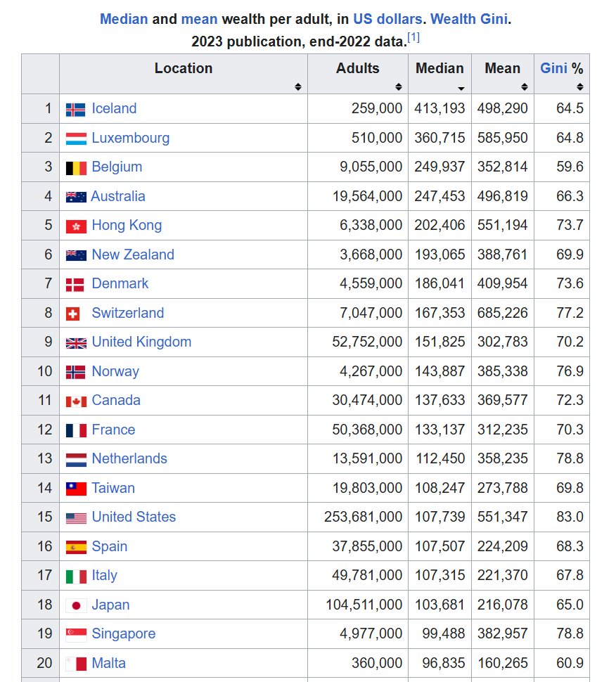
Task: Open the Iceland article link
Action: coord(114,108)
